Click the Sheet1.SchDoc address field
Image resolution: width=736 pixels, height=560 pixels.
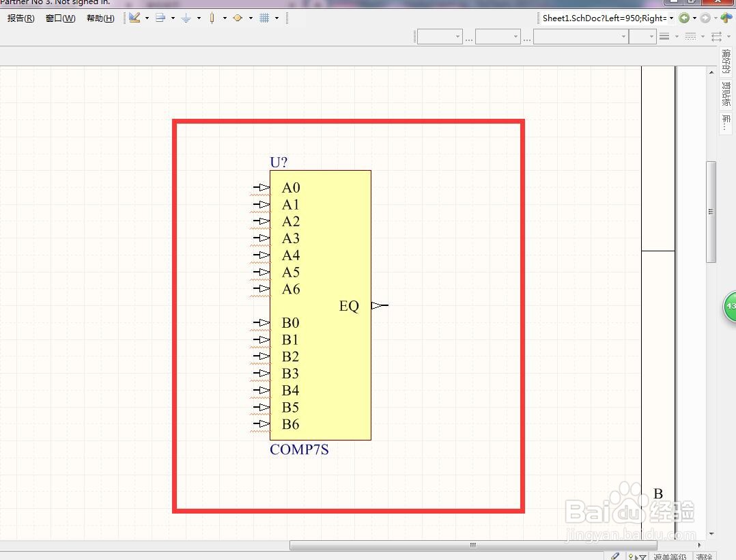click(x=605, y=18)
